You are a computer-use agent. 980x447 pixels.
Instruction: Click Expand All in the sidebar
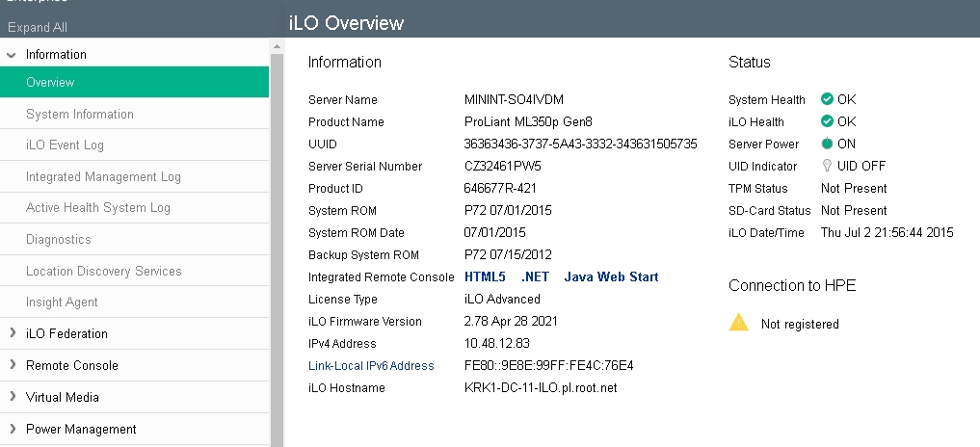click(x=38, y=28)
